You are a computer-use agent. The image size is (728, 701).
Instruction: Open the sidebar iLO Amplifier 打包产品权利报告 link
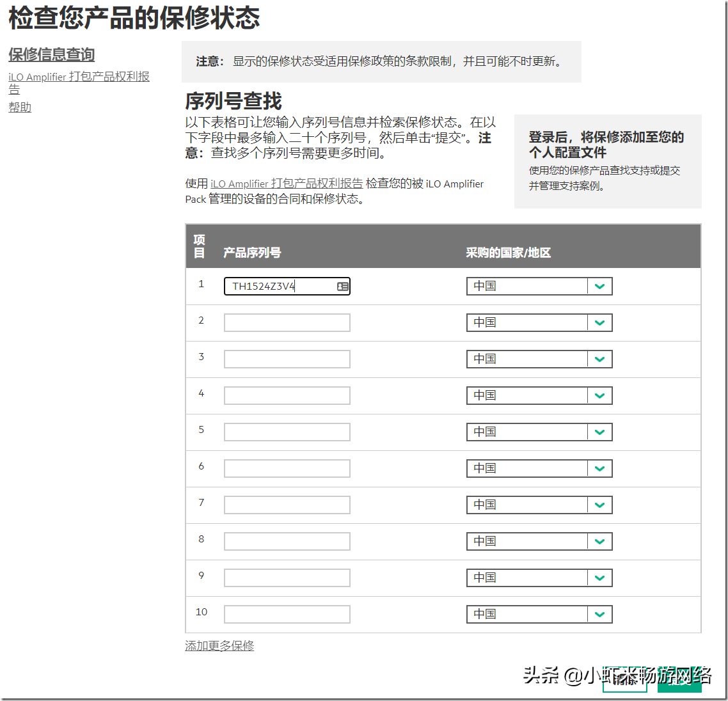click(79, 77)
